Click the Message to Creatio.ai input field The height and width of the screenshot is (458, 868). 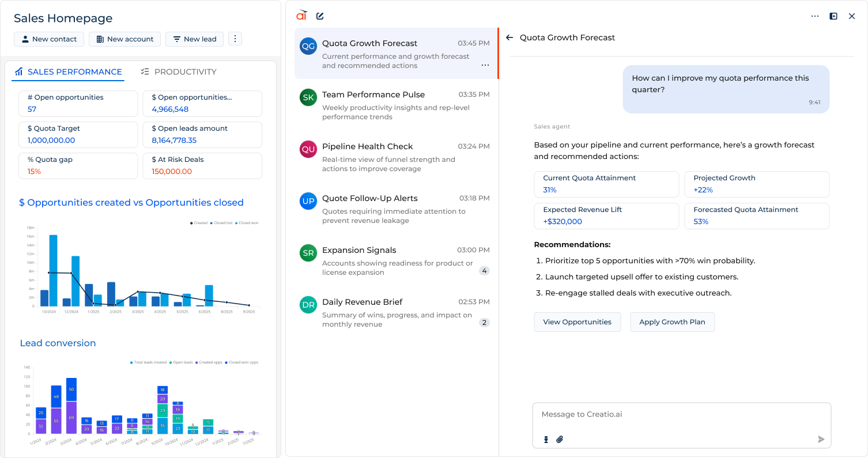pyautogui.click(x=681, y=414)
